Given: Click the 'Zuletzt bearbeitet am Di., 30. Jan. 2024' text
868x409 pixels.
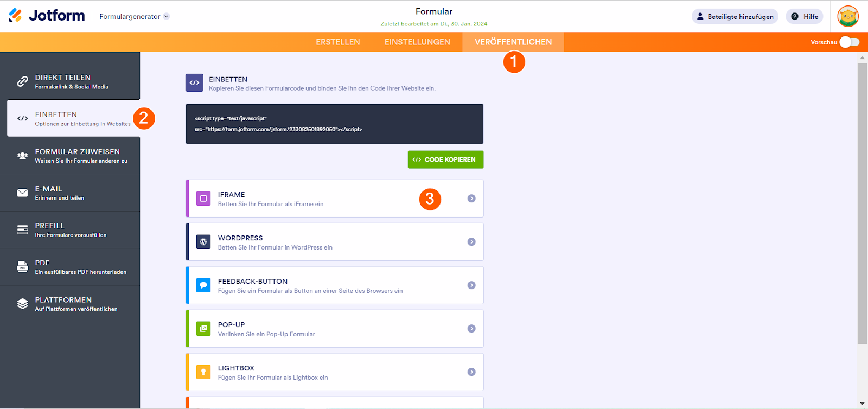Looking at the screenshot, I should 434,24.
